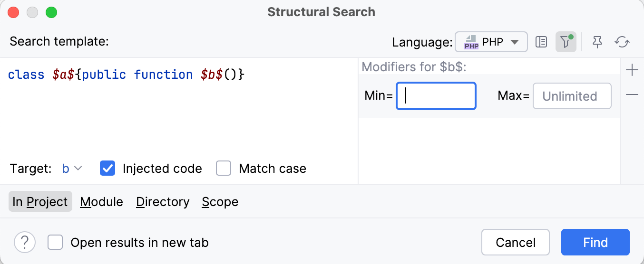
Task: Uncheck the Injected code checkbox
Action: pyautogui.click(x=107, y=169)
